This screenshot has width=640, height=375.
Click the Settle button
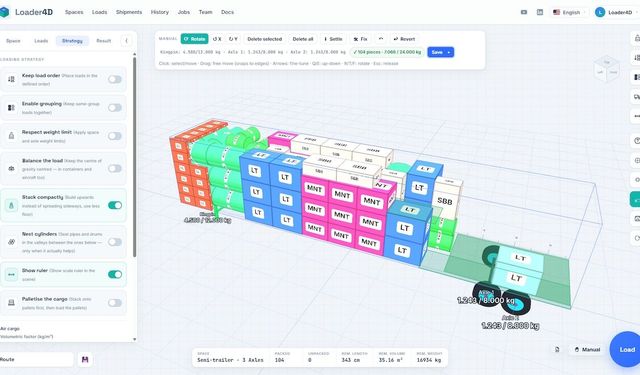pos(333,39)
